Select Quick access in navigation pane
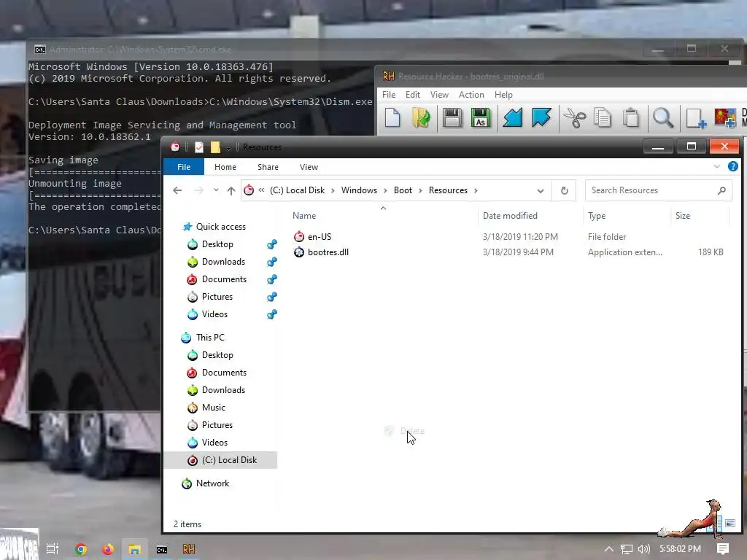747x560 pixels. (220, 227)
